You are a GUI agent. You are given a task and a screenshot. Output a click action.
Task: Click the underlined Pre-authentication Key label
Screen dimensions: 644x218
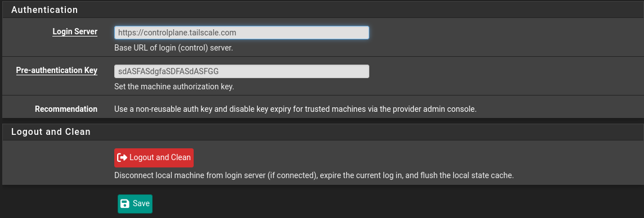57,70
